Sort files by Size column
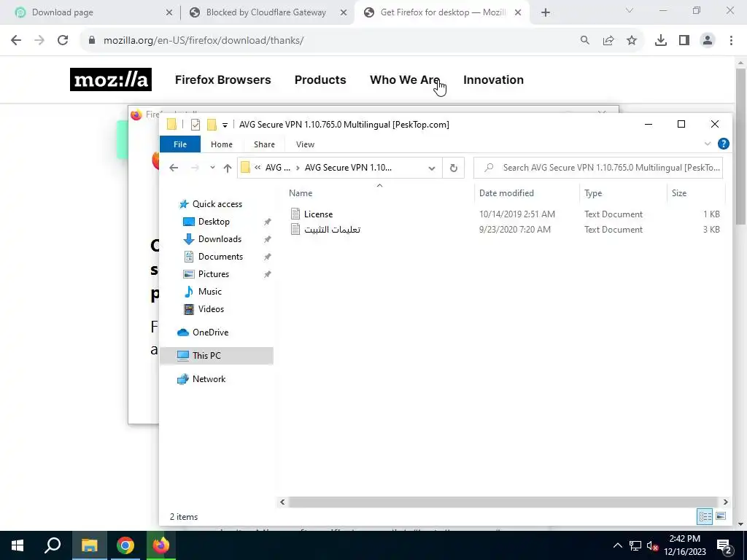 point(679,192)
